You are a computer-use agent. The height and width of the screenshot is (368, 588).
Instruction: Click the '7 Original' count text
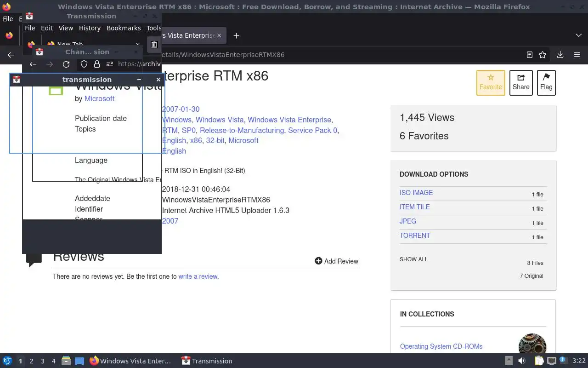coord(531,276)
